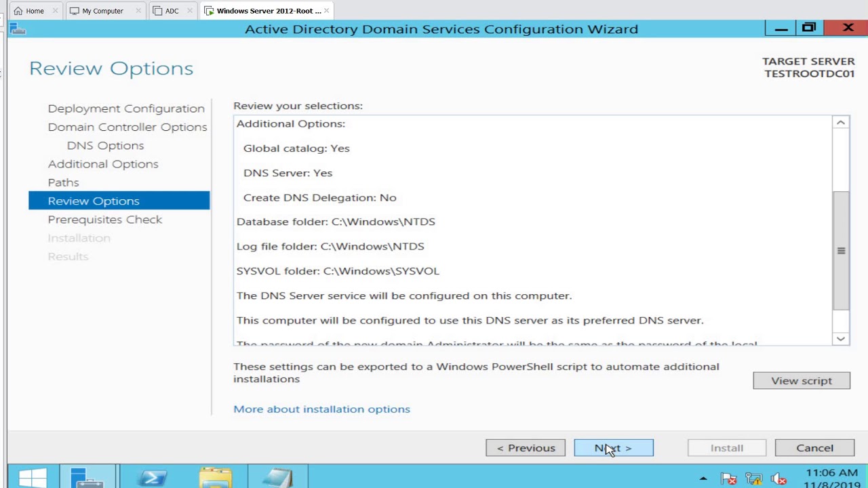Click the DNS Server service will be configured line
The width and height of the screenshot is (868, 488).
point(404,296)
